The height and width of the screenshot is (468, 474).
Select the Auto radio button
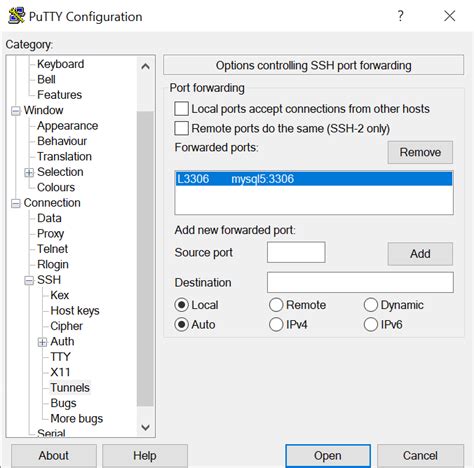click(181, 324)
